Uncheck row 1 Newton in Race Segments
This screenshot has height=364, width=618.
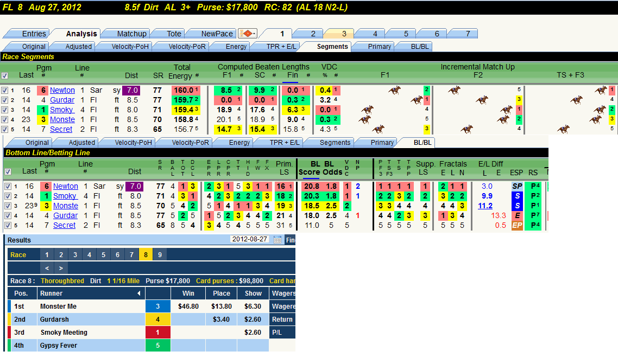point(5,90)
